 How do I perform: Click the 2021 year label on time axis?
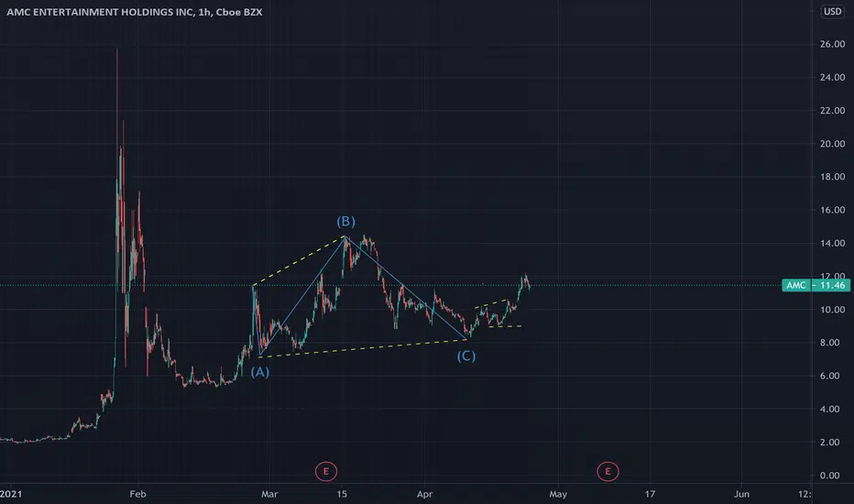[x=11, y=494]
